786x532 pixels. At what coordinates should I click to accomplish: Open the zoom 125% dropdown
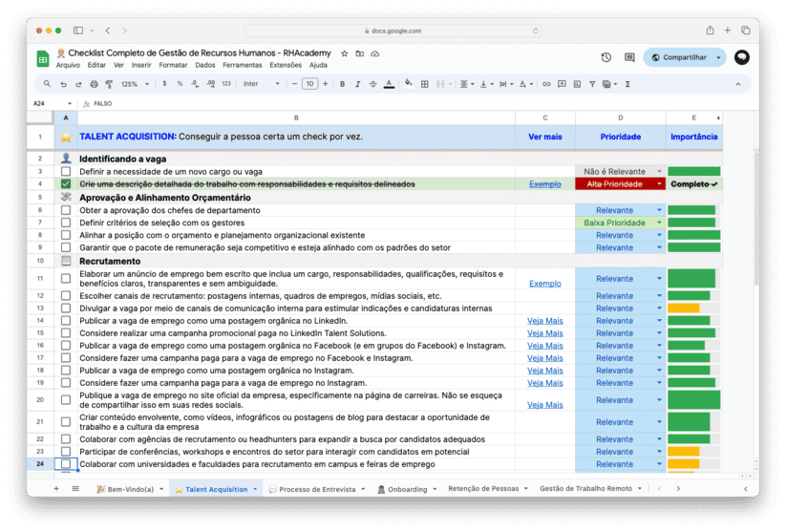click(x=135, y=84)
